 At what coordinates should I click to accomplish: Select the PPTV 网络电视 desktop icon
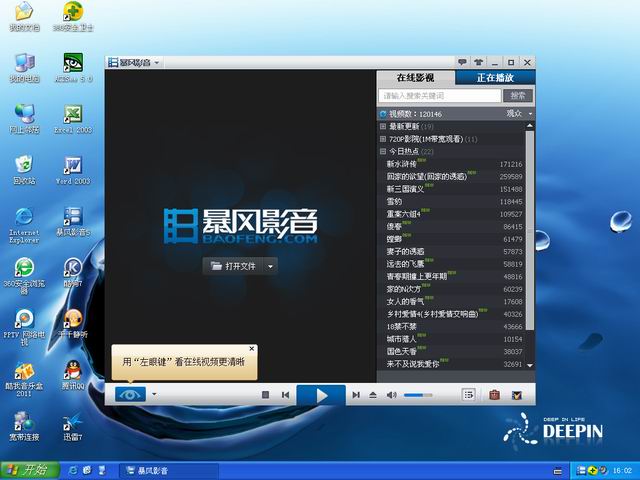[x=24, y=327]
